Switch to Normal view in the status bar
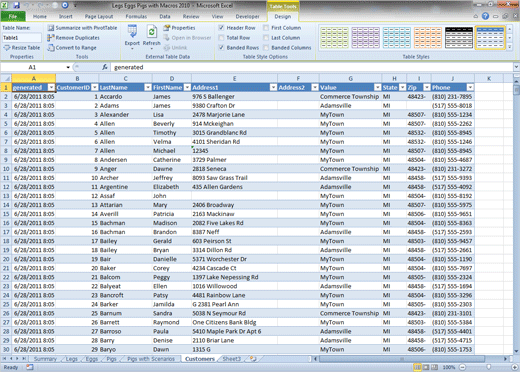 (x=417, y=367)
